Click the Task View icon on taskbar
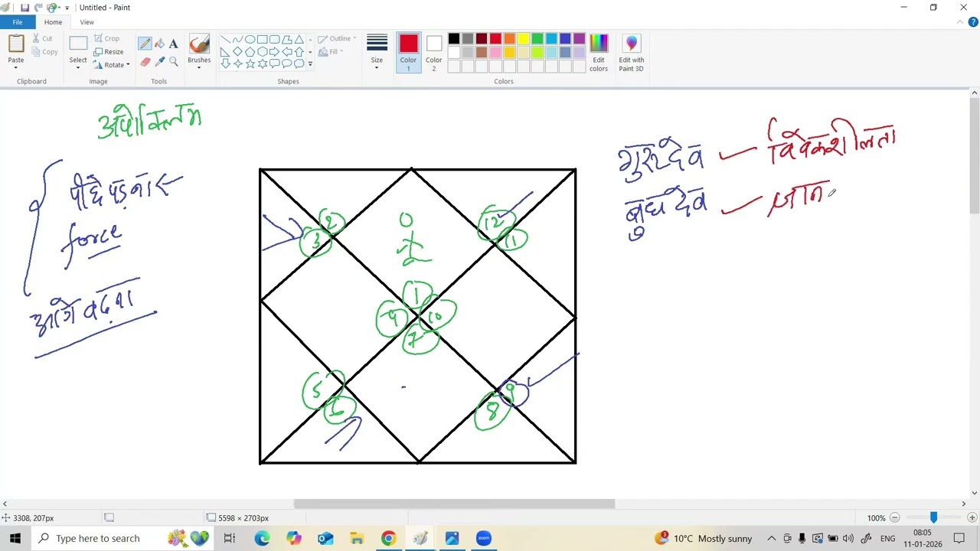 point(230,538)
